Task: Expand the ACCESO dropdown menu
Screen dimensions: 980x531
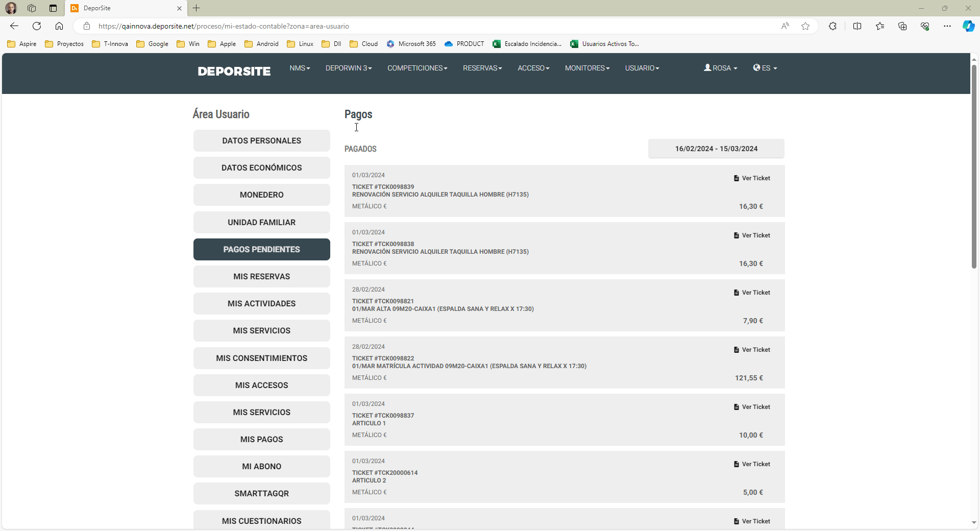Action: tap(533, 68)
